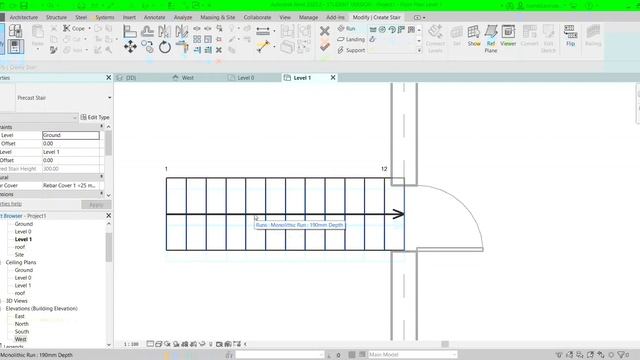Click the Flip stair direction tool

click(x=570, y=36)
